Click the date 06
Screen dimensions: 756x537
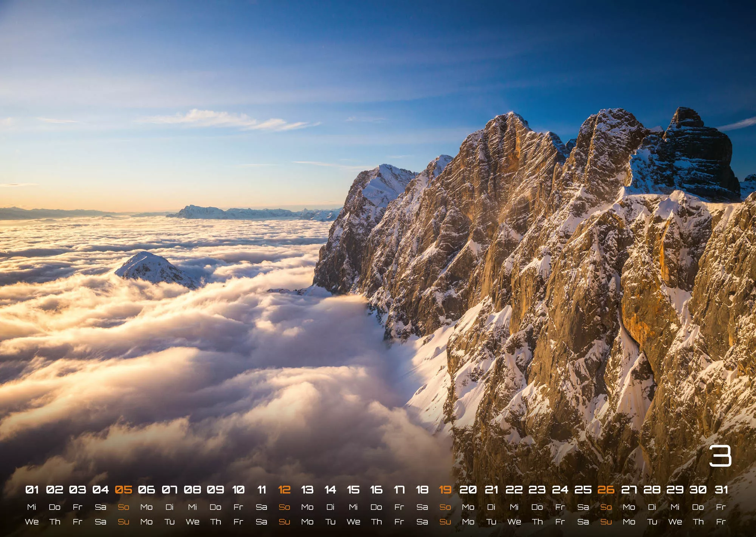(x=147, y=490)
